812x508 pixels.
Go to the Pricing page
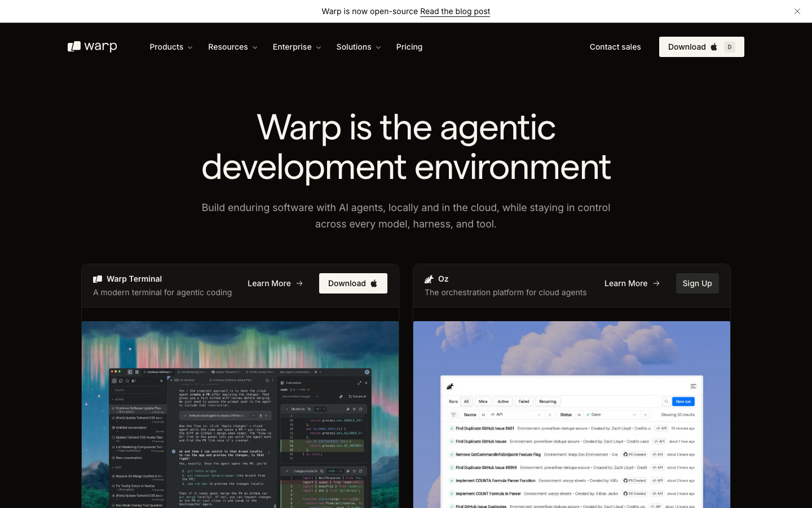pos(409,47)
